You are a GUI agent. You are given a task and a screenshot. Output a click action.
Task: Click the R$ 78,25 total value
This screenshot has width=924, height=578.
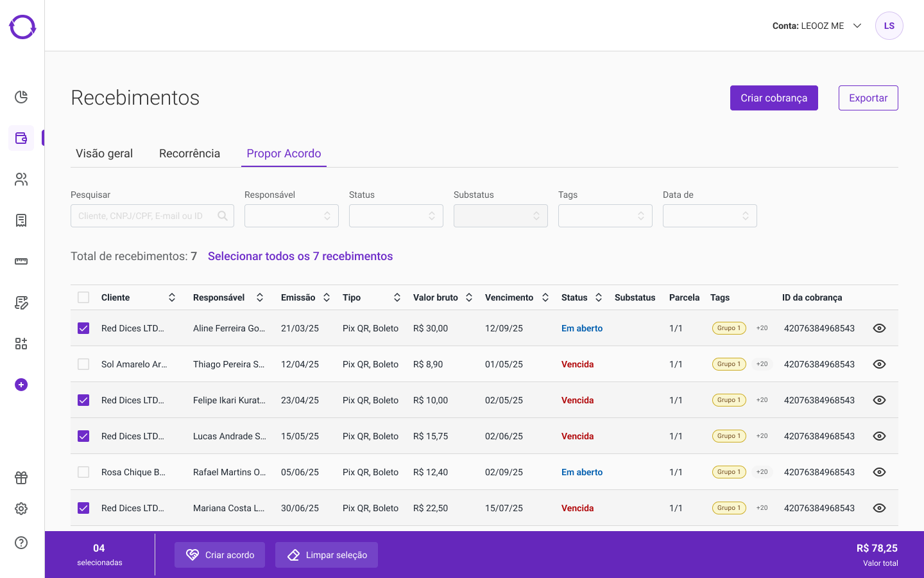click(877, 548)
